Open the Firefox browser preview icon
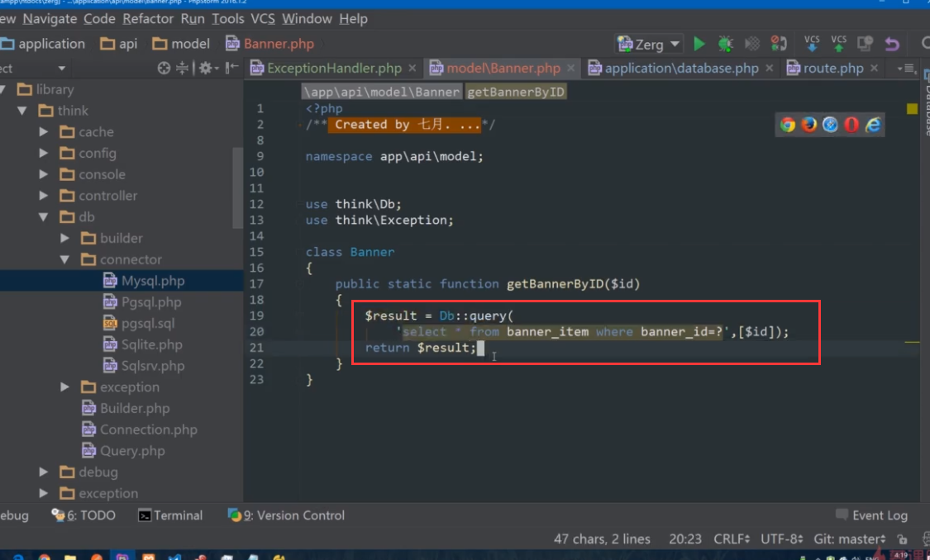Image resolution: width=930 pixels, height=560 pixels. point(808,125)
